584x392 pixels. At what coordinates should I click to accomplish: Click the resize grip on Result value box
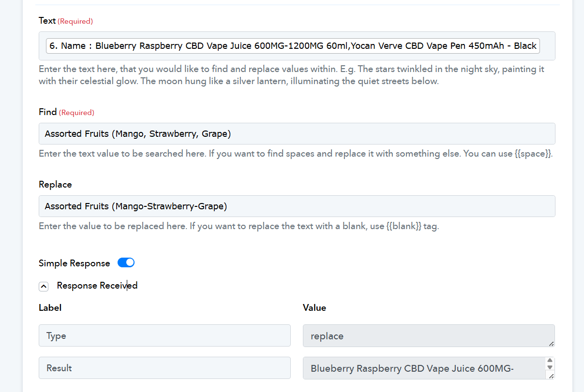point(551,376)
